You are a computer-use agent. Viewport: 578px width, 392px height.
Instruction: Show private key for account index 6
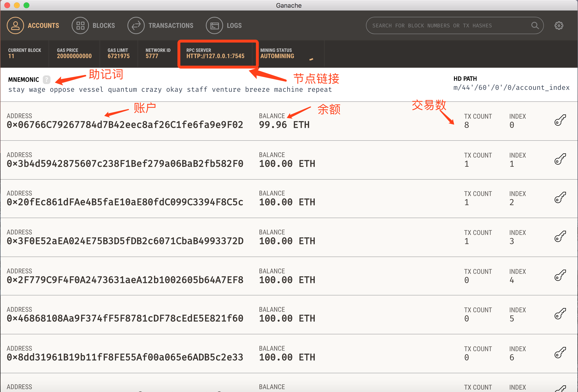pyautogui.click(x=560, y=353)
